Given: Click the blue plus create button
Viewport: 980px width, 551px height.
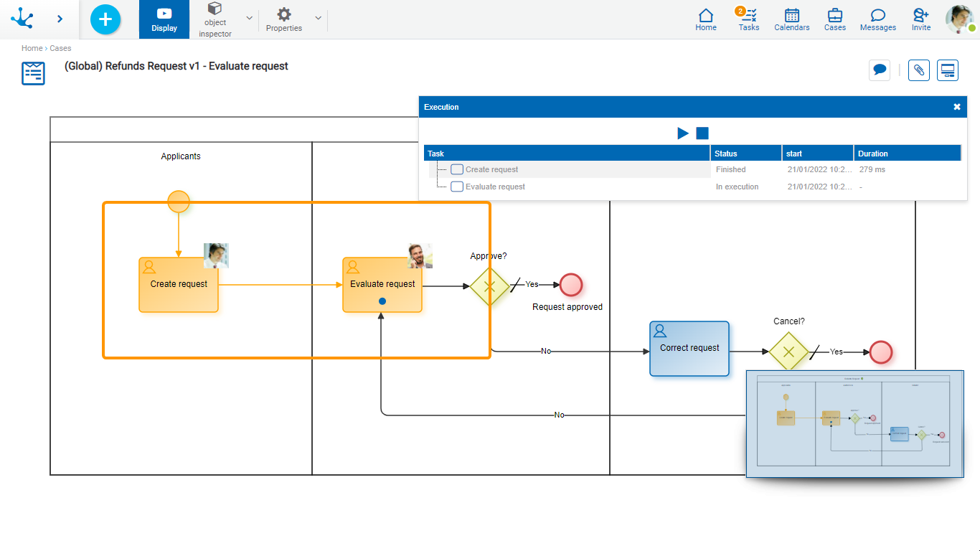Looking at the screenshot, I should coord(105,19).
